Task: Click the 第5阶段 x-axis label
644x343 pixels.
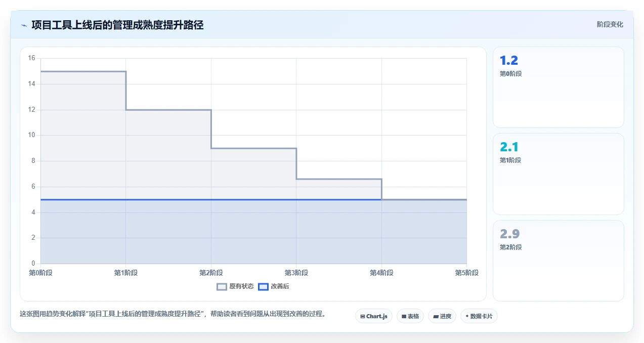Action: point(466,273)
